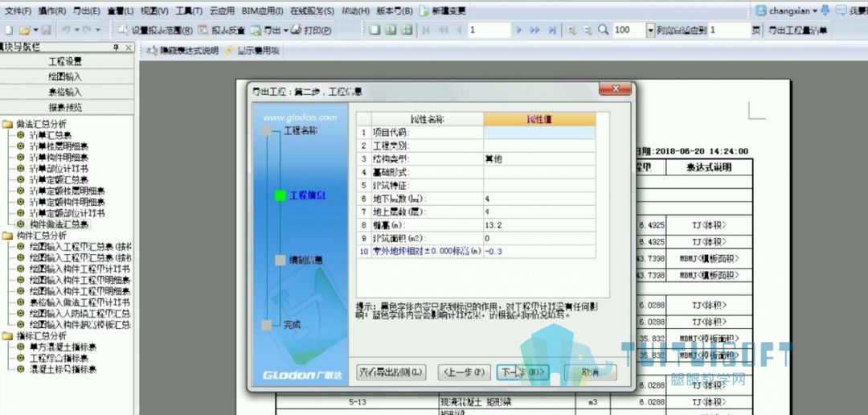Open the 文件(F) menu

pyautogui.click(x=18, y=10)
